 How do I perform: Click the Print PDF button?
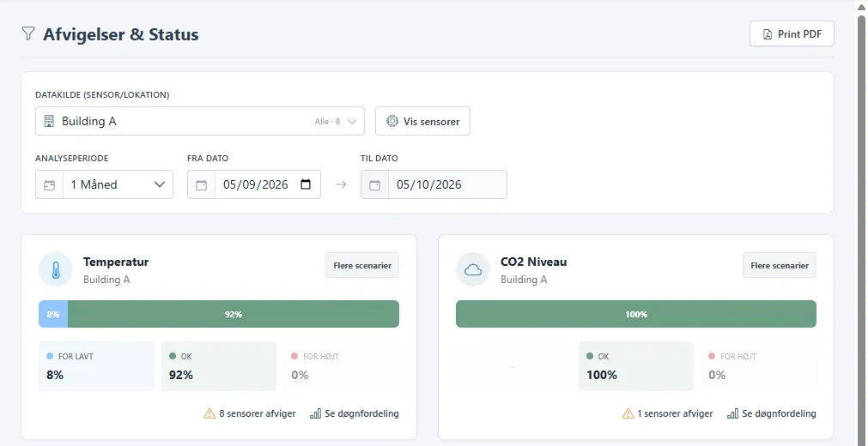(x=792, y=33)
